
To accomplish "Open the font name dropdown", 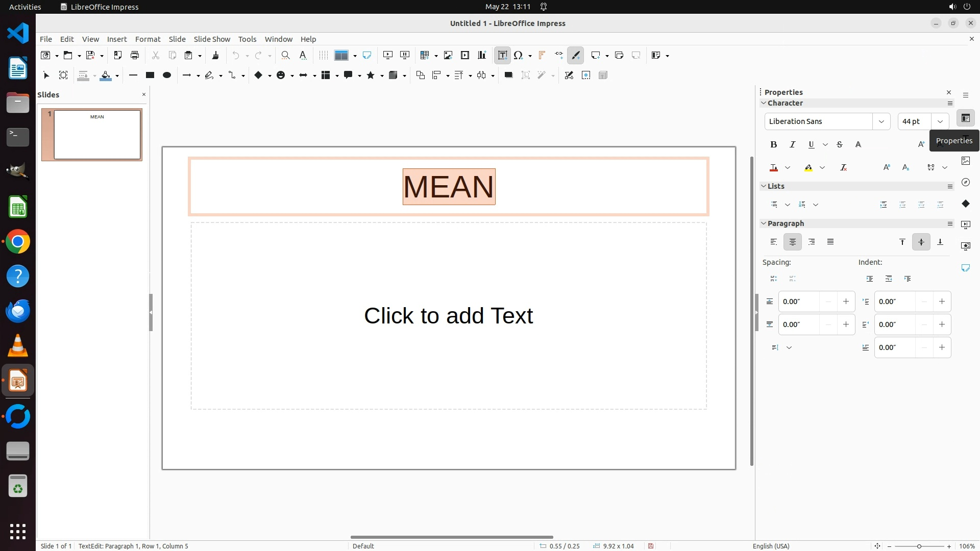I will (881, 121).
